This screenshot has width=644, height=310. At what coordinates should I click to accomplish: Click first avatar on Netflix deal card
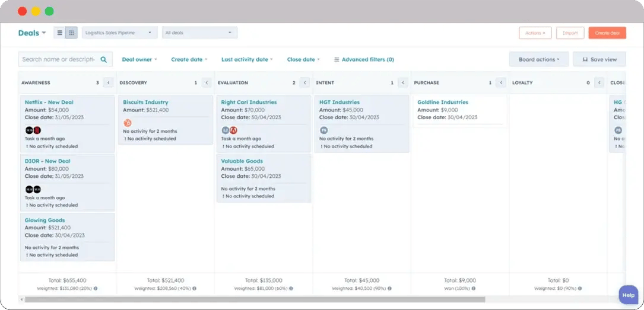[x=29, y=130]
